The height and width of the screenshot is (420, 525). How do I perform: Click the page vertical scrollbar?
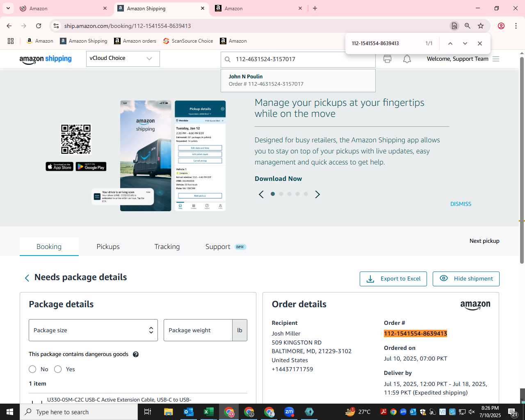pos(522,160)
